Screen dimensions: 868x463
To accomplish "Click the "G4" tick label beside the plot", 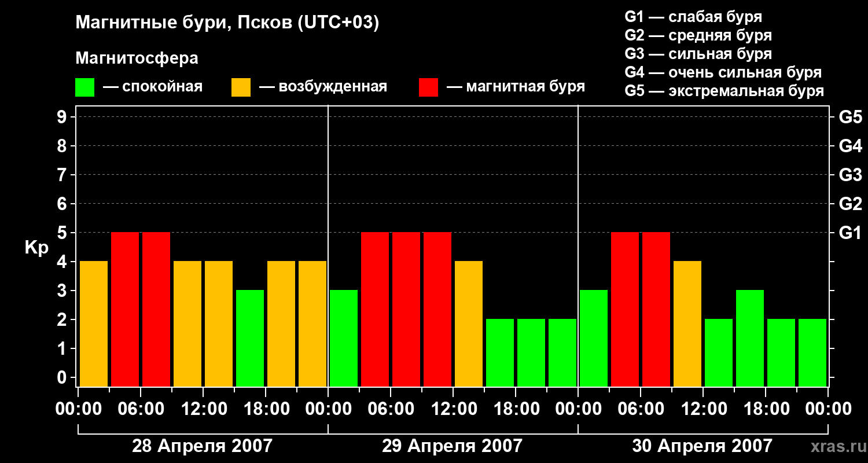I will (851, 146).
